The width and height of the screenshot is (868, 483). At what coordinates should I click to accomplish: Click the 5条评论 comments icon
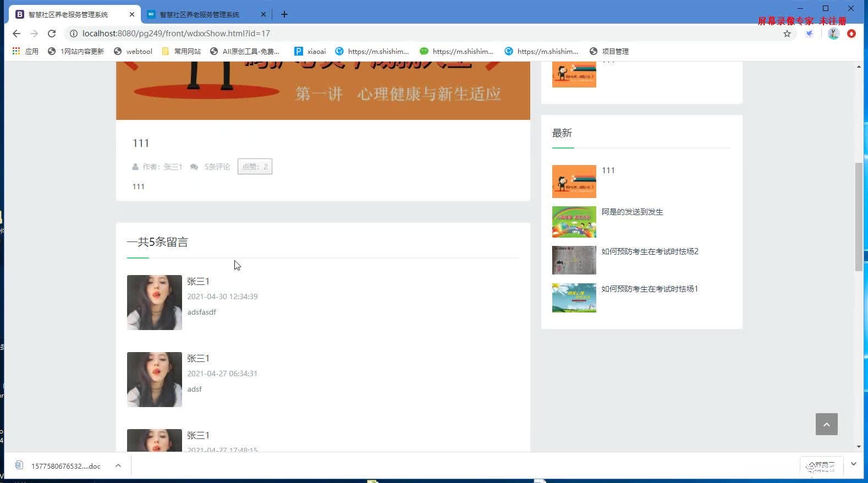coord(194,167)
